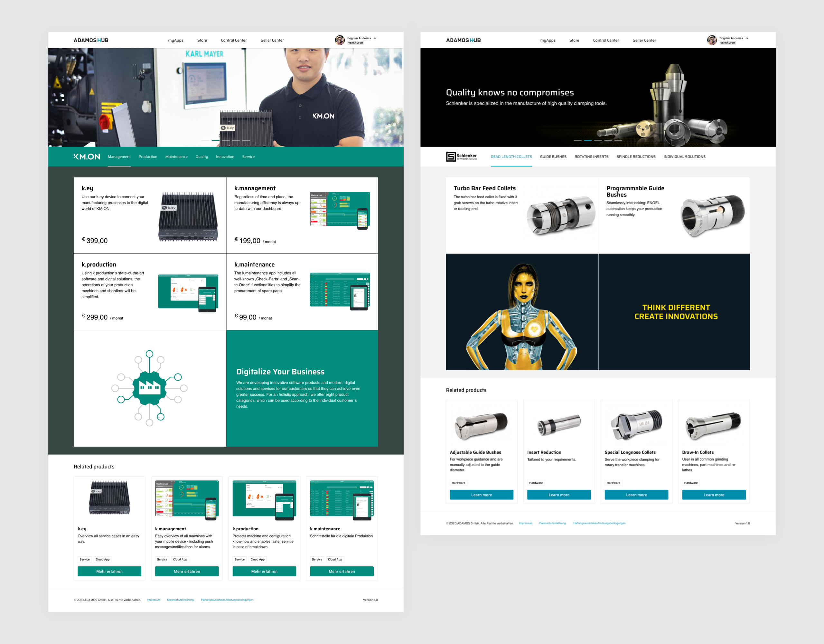Image resolution: width=824 pixels, height=644 pixels.
Task: Click Haftungsausschluss link in right footer
Action: pyautogui.click(x=599, y=523)
